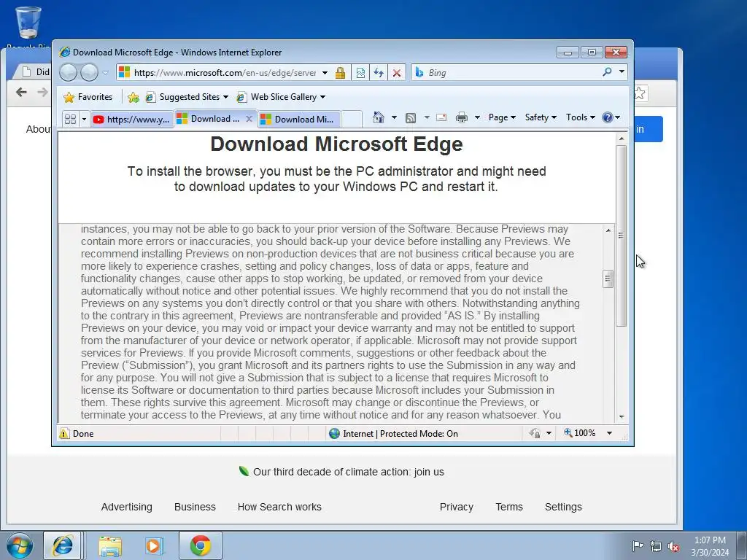
Task: Click Chrome's back arrow in background window
Action: coord(21,92)
